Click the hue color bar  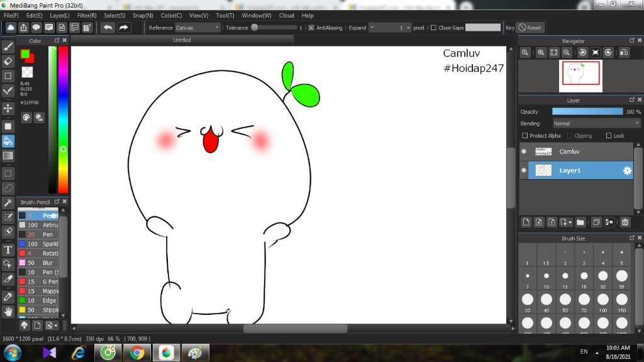pos(63,119)
